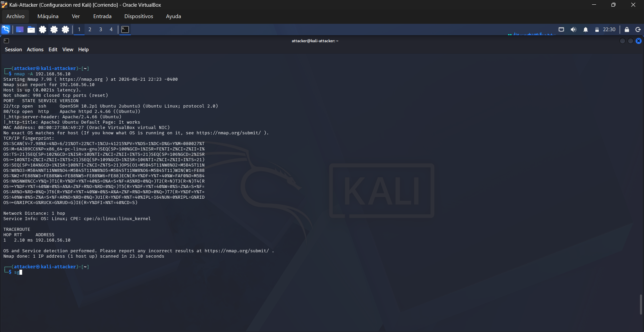This screenshot has width=644, height=332.
Task: Click the 'Host is up (0.0021s latency)' line
Action: coord(42,90)
